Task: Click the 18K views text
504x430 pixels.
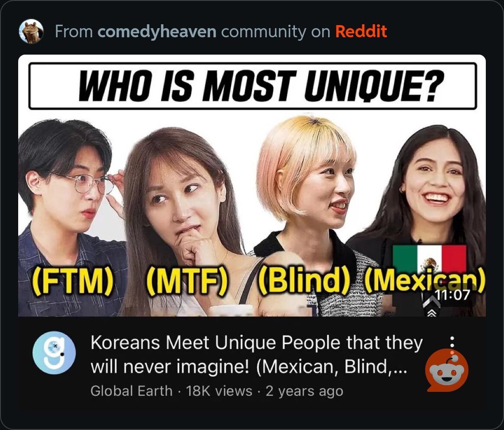Action: click(219, 391)
